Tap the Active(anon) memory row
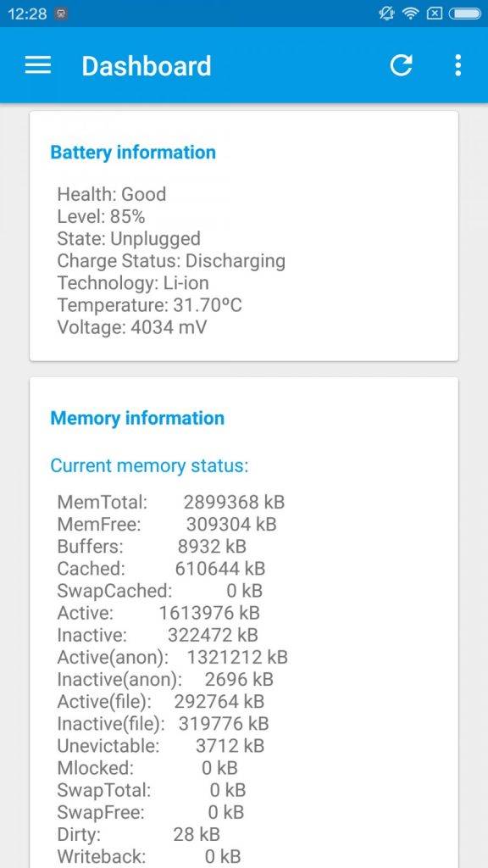This screenshot has width=488, height=868. pos(173,657)
